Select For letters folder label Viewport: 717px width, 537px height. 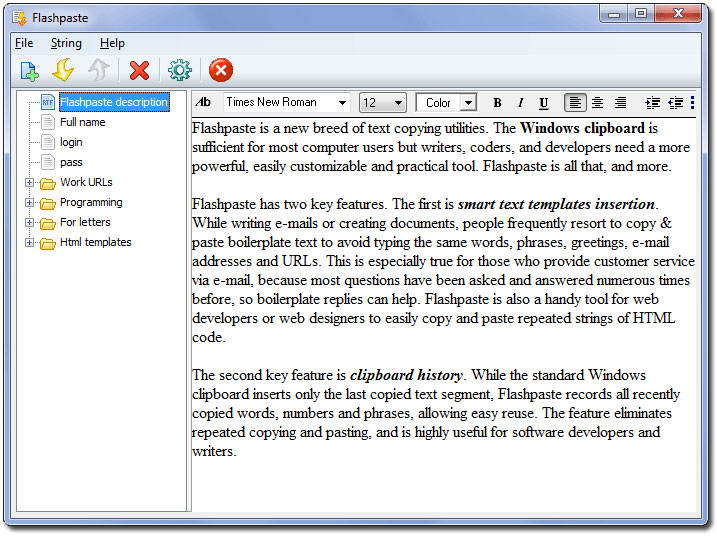85,222
